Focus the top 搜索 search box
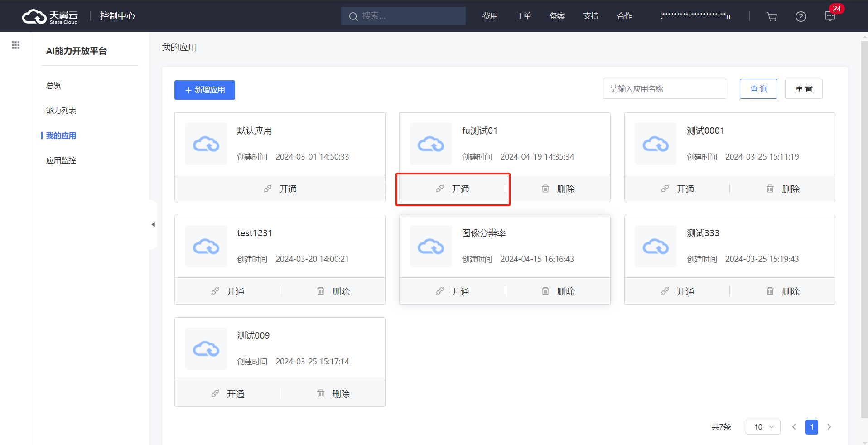The height and width of the screenshot is (445, 868). coord(403,16)
